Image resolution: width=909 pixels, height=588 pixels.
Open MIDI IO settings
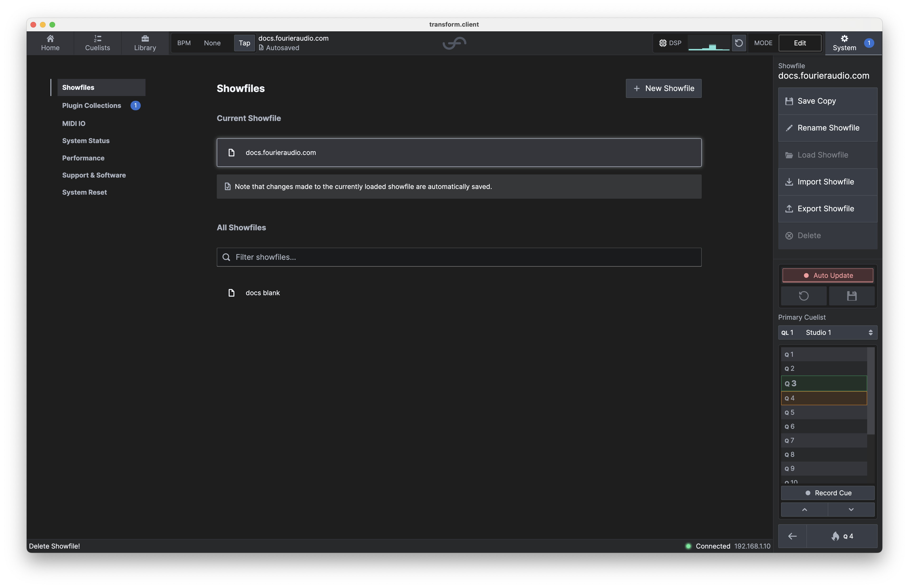point(74,123)
